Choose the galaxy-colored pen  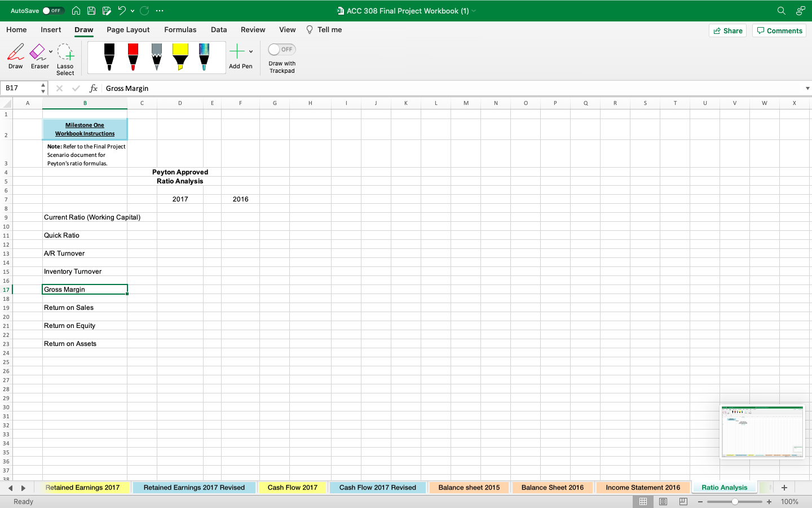pos(204,57)
